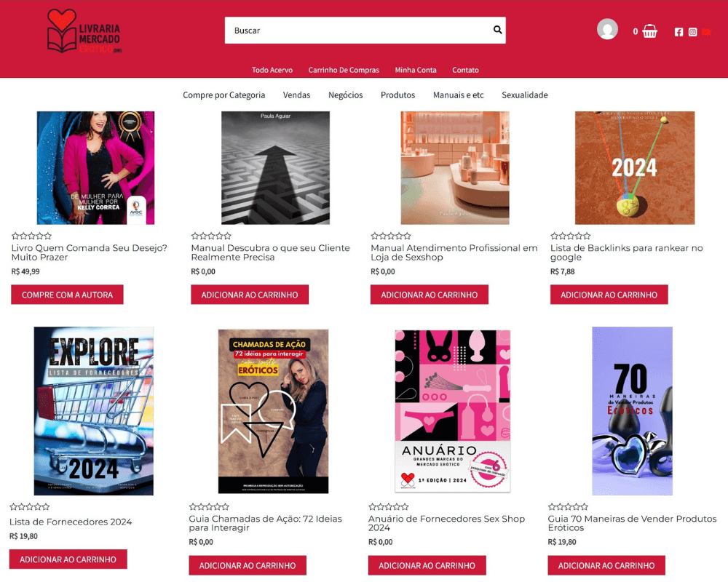Open the Vendas category
The image size is (728, 582).
297,95
